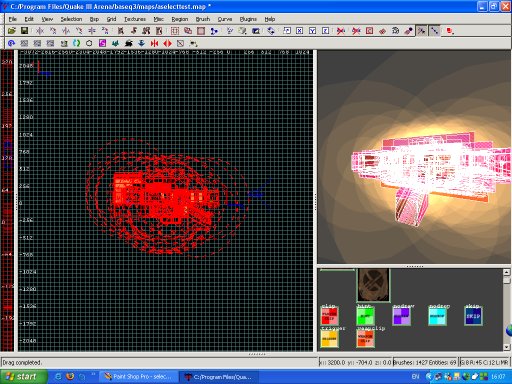Open the Selection menu
The image size is (512, 384).
[x=71, y=19]
